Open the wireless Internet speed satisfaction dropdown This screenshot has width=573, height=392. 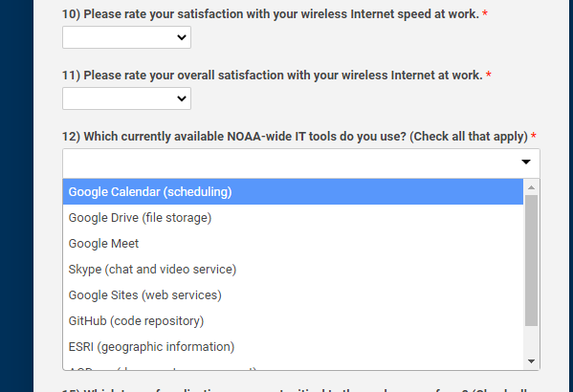click(126, 37)
